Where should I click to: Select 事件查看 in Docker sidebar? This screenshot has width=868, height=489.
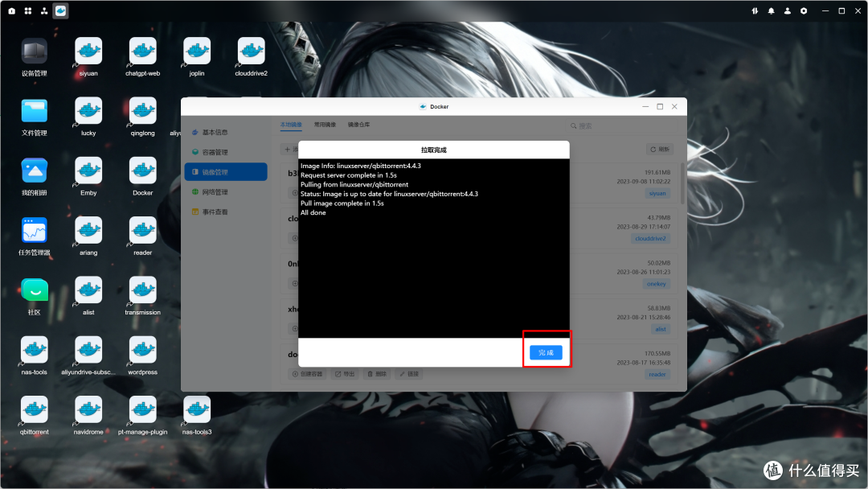226,212
